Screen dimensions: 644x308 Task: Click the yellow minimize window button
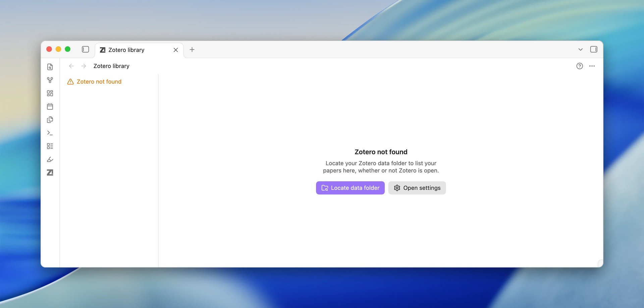pos(58,49)
